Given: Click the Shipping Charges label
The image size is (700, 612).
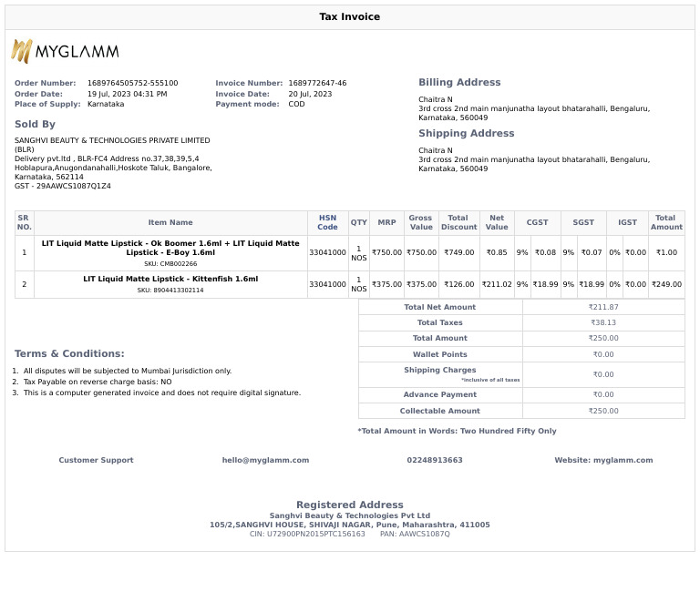Looking at the screenshot, I should point(439,371).
